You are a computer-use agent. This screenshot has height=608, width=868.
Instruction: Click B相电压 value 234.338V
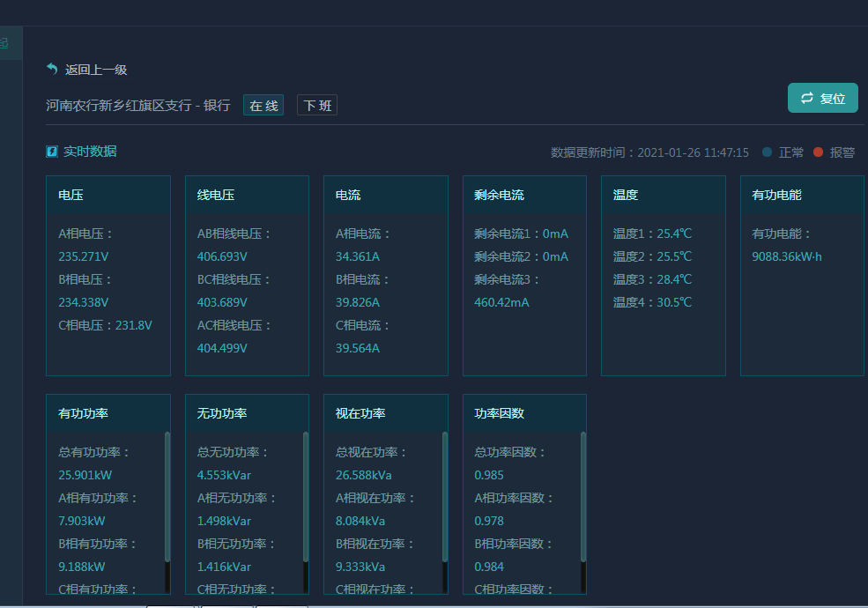click(84, 302)
